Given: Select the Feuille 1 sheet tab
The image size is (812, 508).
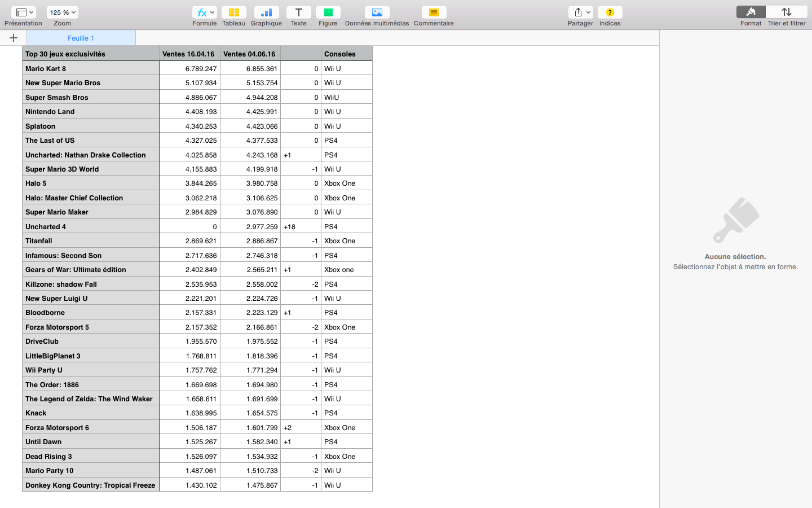Looking at the screenshot, I should click(x=81, y=38).
